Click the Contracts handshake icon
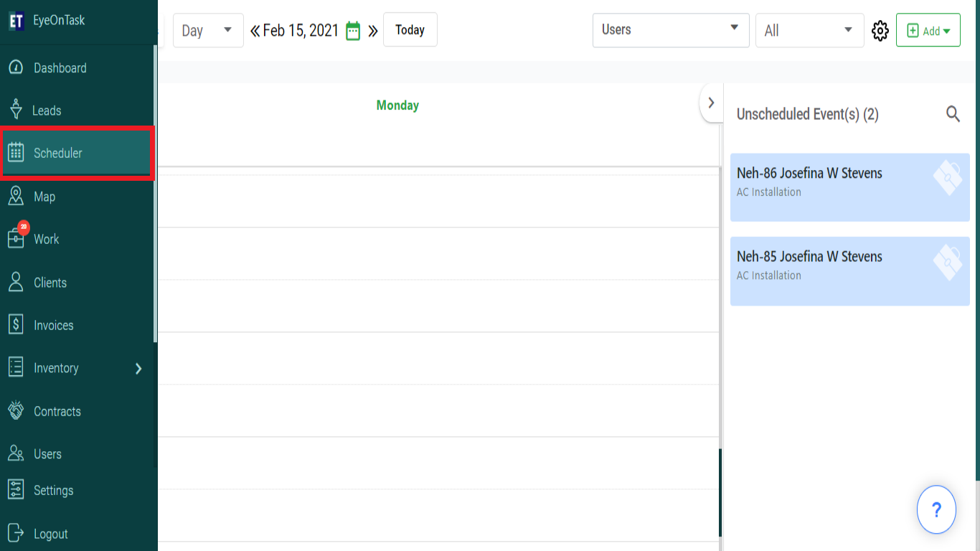This screenshot has width=980, height=551. [16, 410]
